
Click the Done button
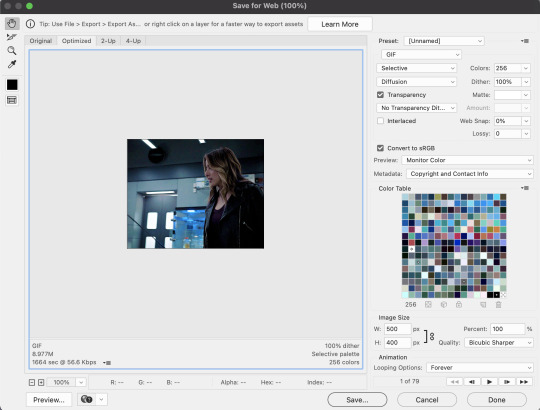click(x=497, y=400)
